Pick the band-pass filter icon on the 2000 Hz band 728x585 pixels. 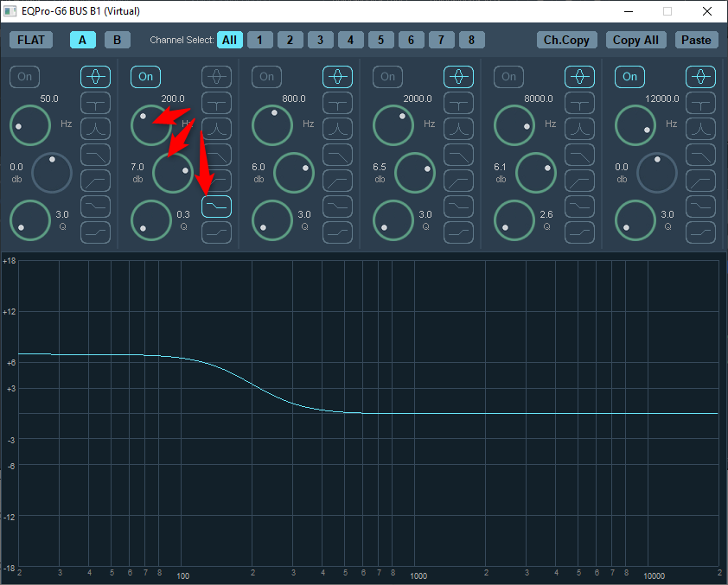[x=458, y=129]
